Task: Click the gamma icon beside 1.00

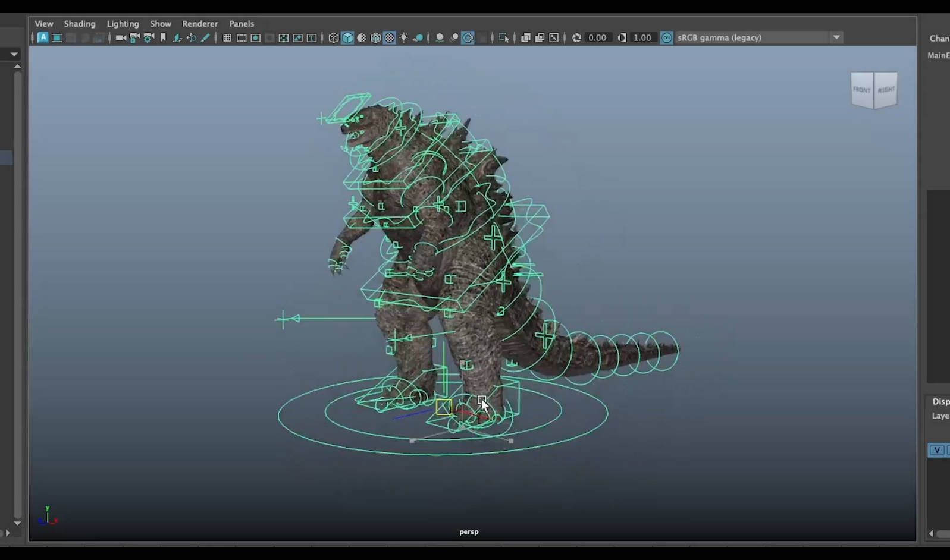Action: pos(622,37)
